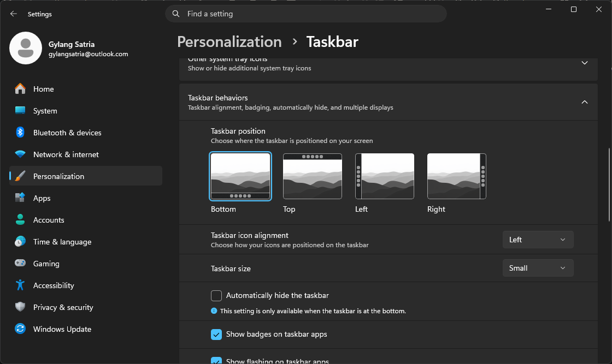Click Personalization breadcrumb link
The image size is (612, 364).
point(229,41)
